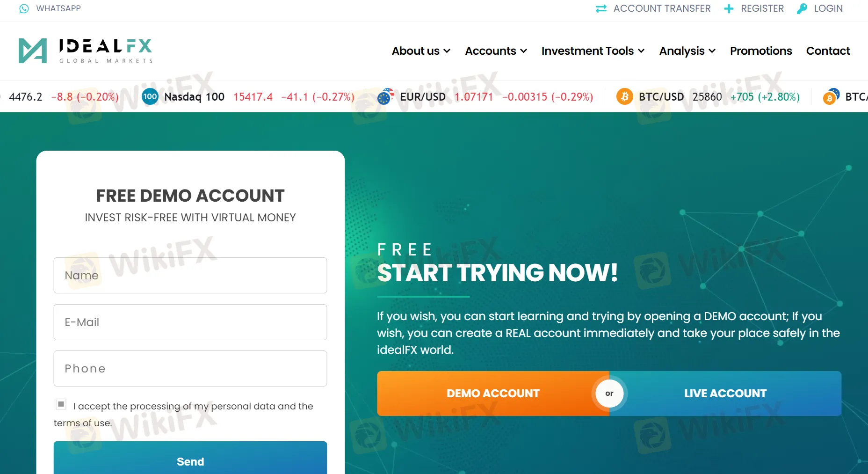The width and height of the screenshot is (868, 474).
Task: Open the Investment Tools dropdown
Action: (x=593, y=51)
